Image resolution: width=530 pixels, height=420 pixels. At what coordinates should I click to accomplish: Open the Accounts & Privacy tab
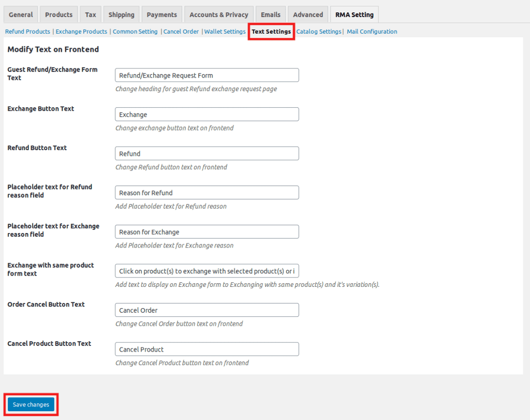pyautogui.click(x=218, y=14)
